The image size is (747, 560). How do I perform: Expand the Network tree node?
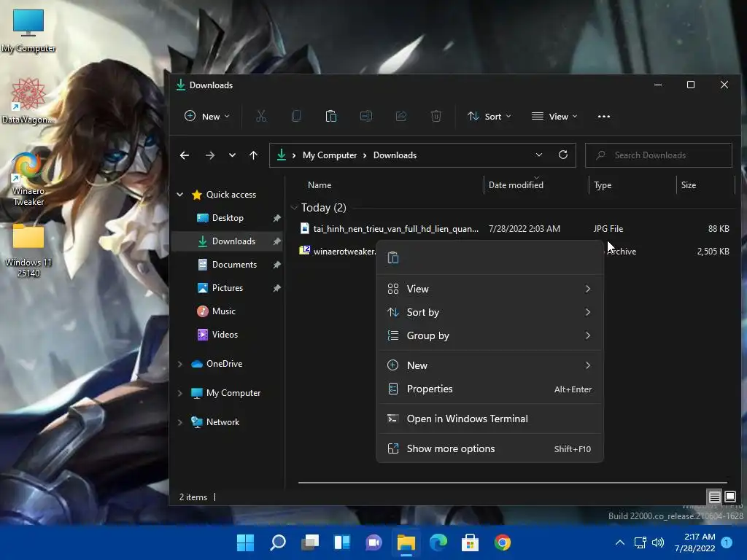(180, 422)
